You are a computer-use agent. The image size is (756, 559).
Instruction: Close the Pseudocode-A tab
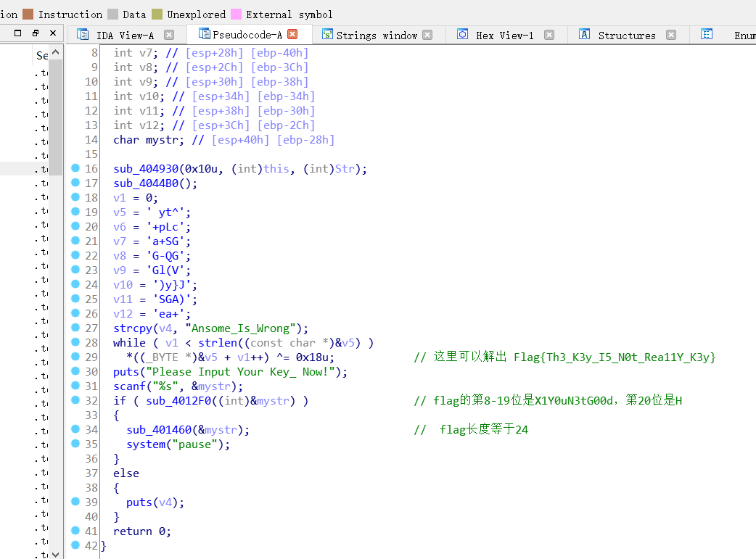pyautogui.click(x=293, y=33)
